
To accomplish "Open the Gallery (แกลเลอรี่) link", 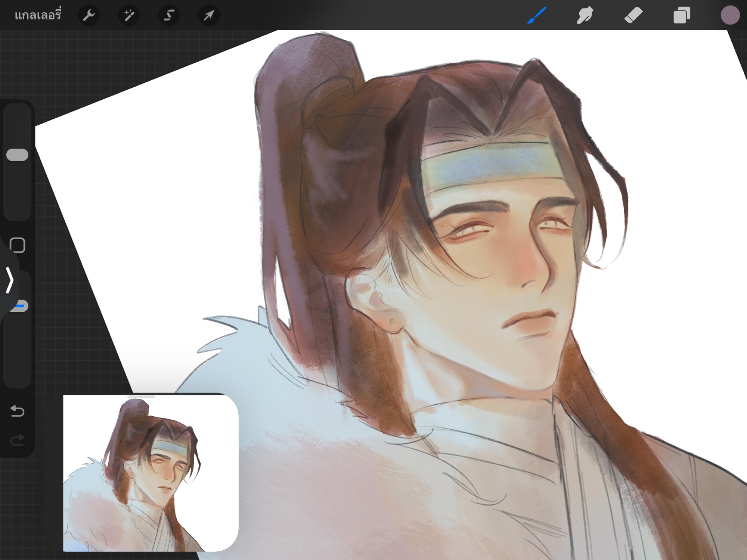I will [38, 15].
